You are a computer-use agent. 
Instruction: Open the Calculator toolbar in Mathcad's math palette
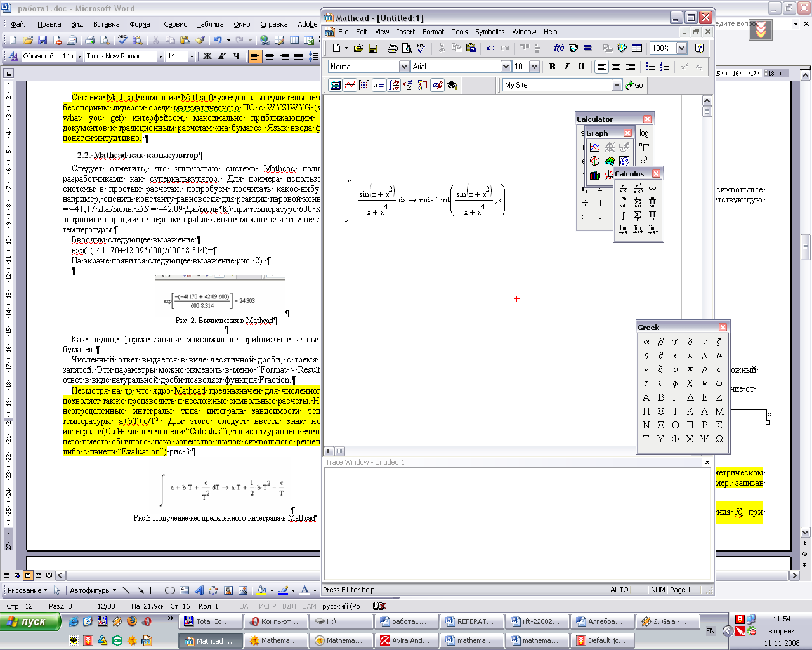pyautogui.click(x=336, y=85)
